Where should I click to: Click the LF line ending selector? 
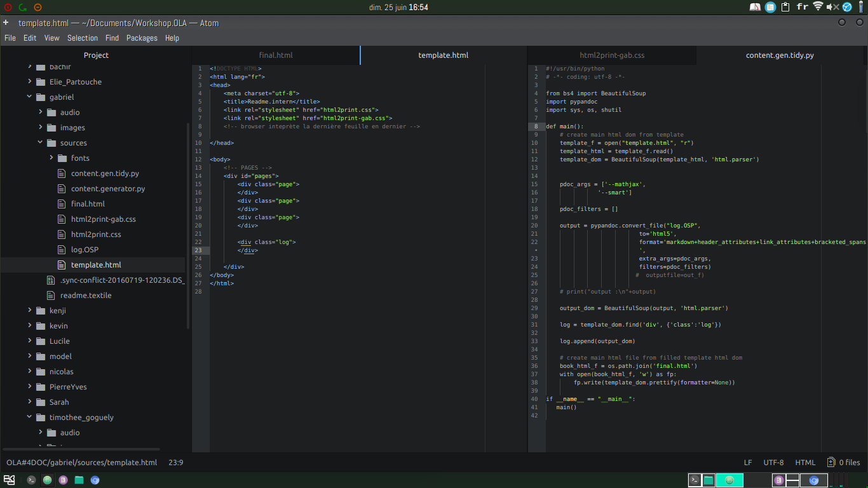pyautogui.click(x=748, y=463)
